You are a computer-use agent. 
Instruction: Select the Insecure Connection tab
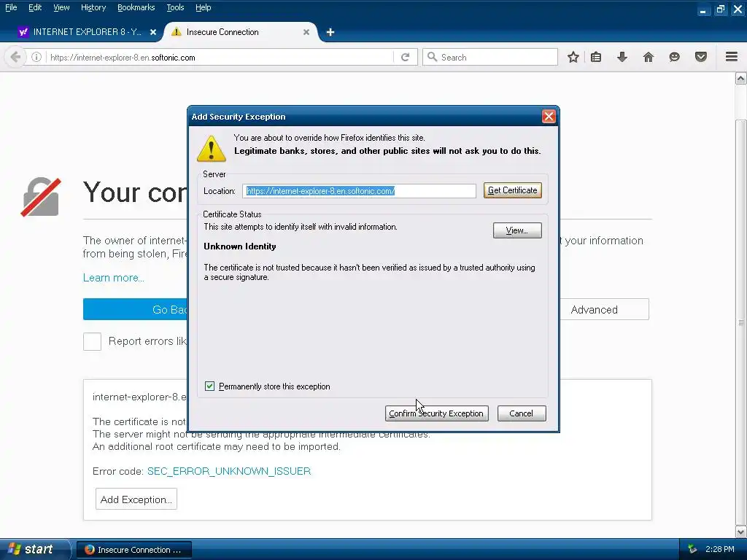pyautogui.click(x=240, y=32)
